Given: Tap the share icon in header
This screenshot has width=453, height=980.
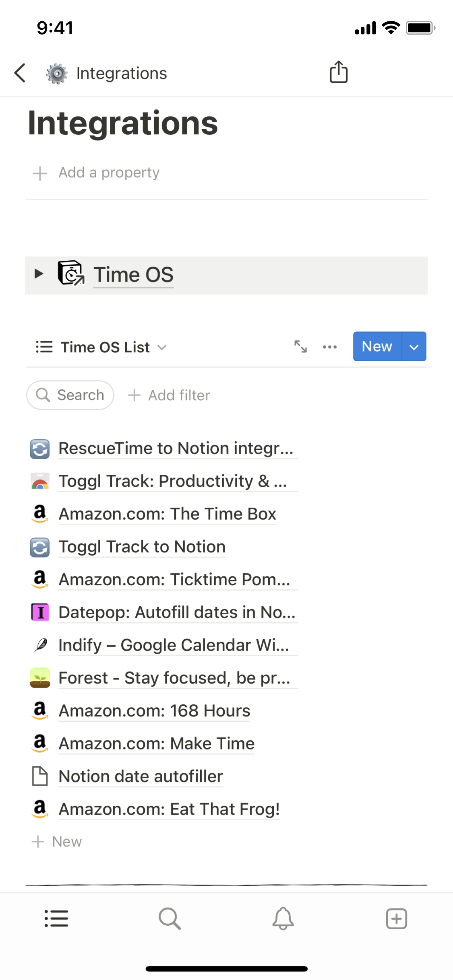Looking at the screenshot, I should click(x=338, y=72).
